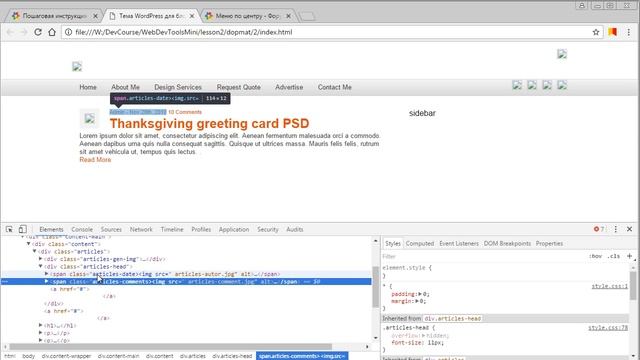The image size is (640, 360).
Task: Click the Contact Me navigation link
Action: tap(335, 87)
